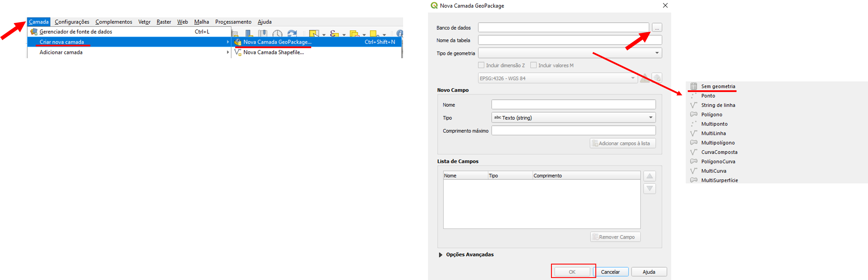Click the Nome da tabela input field
Viewport: 868px width, 280px height.
tap(569, 40)
